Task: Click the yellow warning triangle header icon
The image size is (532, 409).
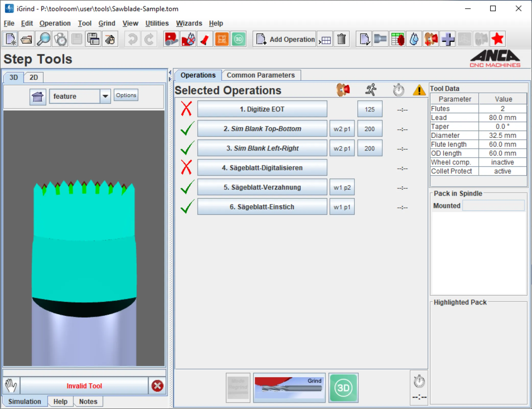Action: point(419,90)
